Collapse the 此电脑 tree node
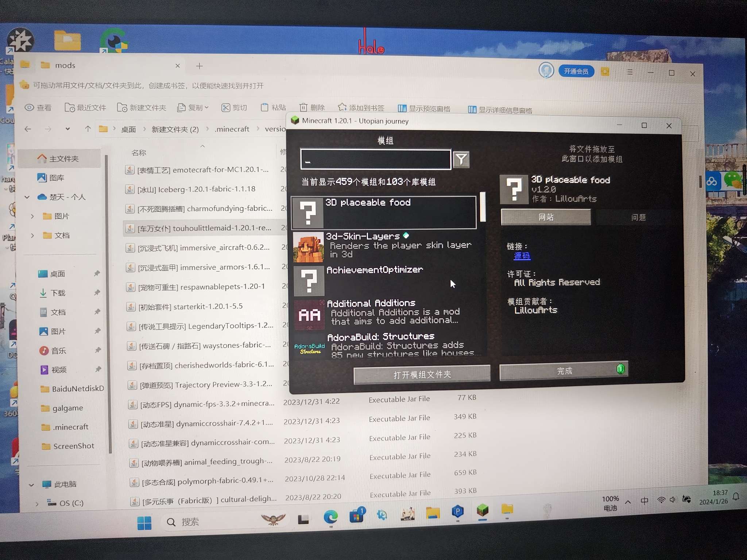This screenshot has height=560, width=747. (x=31, y=485)
